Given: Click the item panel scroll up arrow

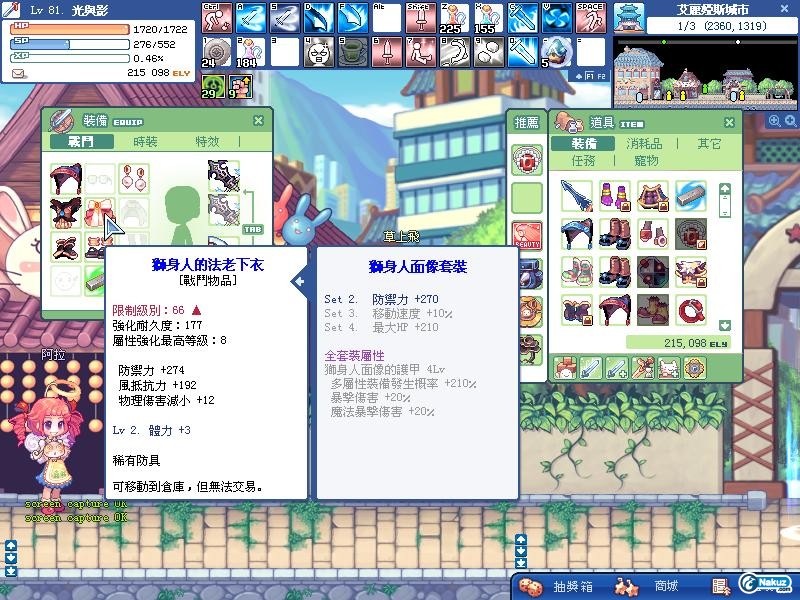Looking at the screenshot, I should 724,188.
